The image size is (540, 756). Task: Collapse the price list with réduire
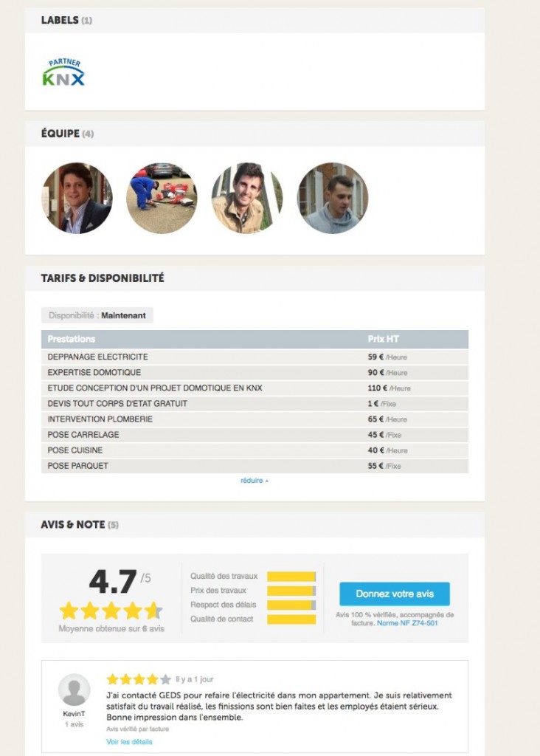click(254, 481)
